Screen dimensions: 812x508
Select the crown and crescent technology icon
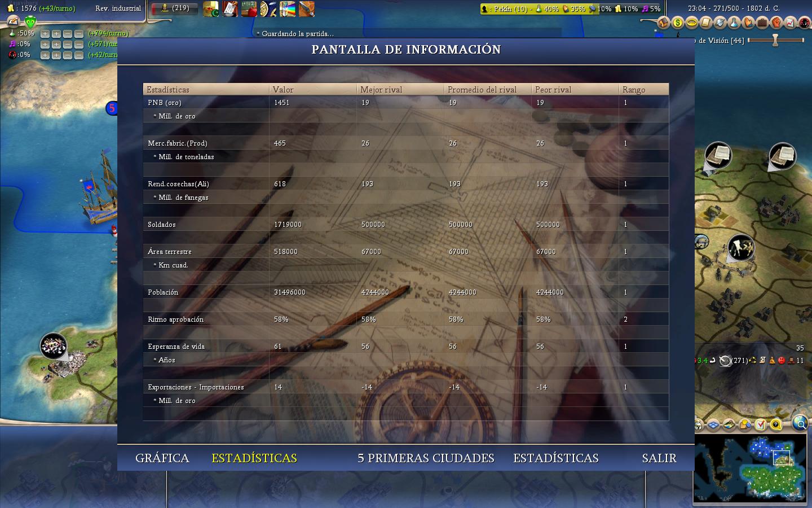click(211, 9)
